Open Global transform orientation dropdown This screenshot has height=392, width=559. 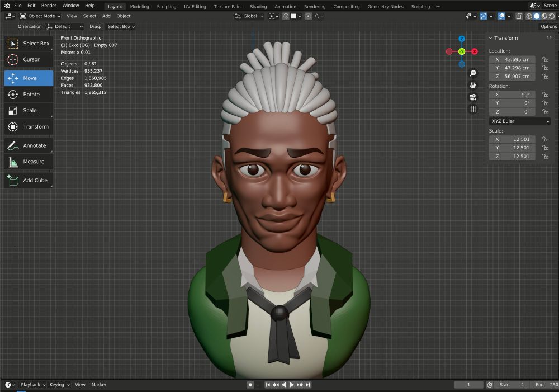(x=249, y=16)
